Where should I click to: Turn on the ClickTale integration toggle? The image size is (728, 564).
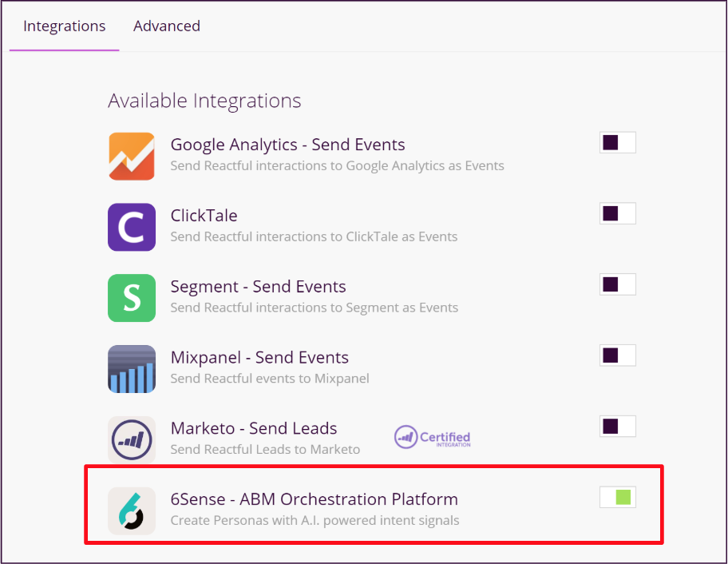pyautogui.click(x=618, y=214)
